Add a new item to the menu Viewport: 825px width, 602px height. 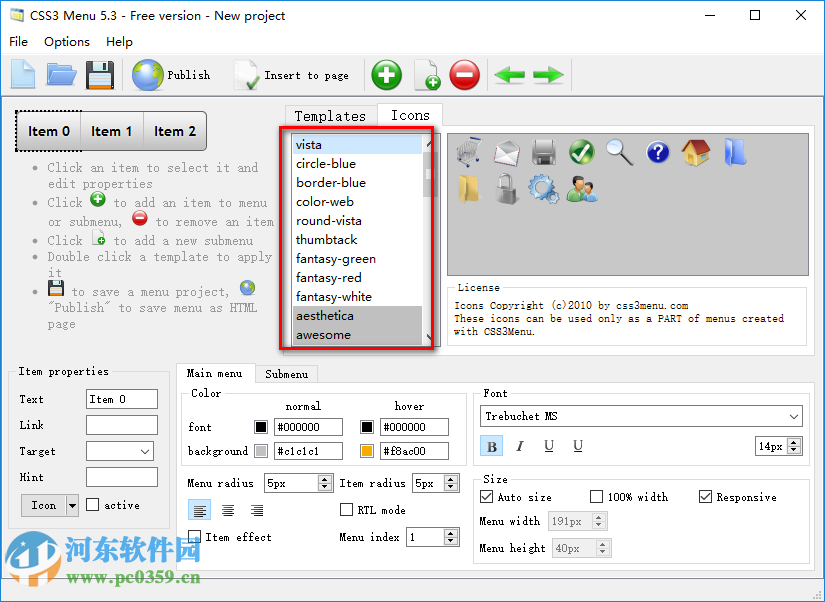click(386, 75)
